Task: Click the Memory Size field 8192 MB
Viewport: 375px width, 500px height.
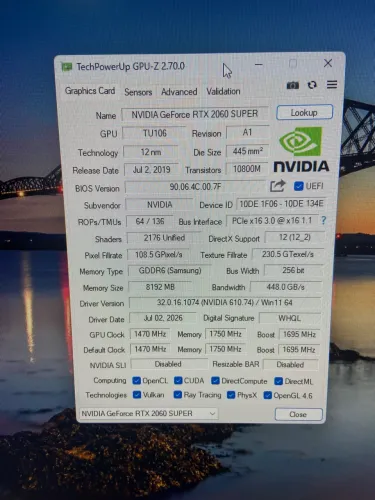Action: (x=160, y=287)
